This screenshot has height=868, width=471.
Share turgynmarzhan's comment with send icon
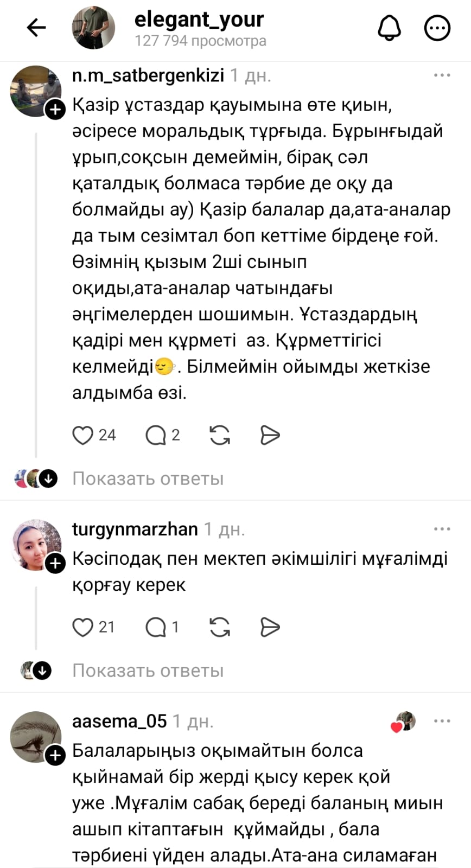(x=270, y=627)
